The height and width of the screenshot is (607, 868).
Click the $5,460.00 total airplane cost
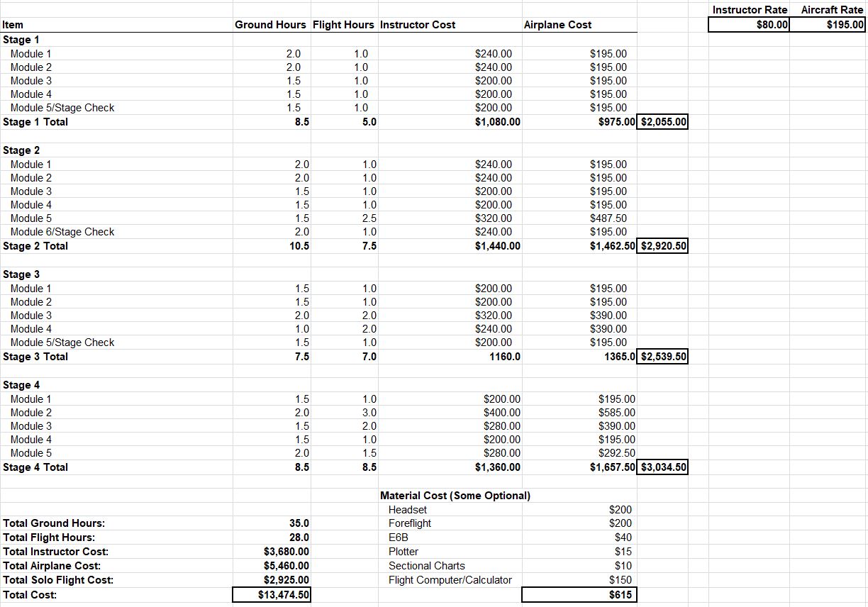click(286, 566)
